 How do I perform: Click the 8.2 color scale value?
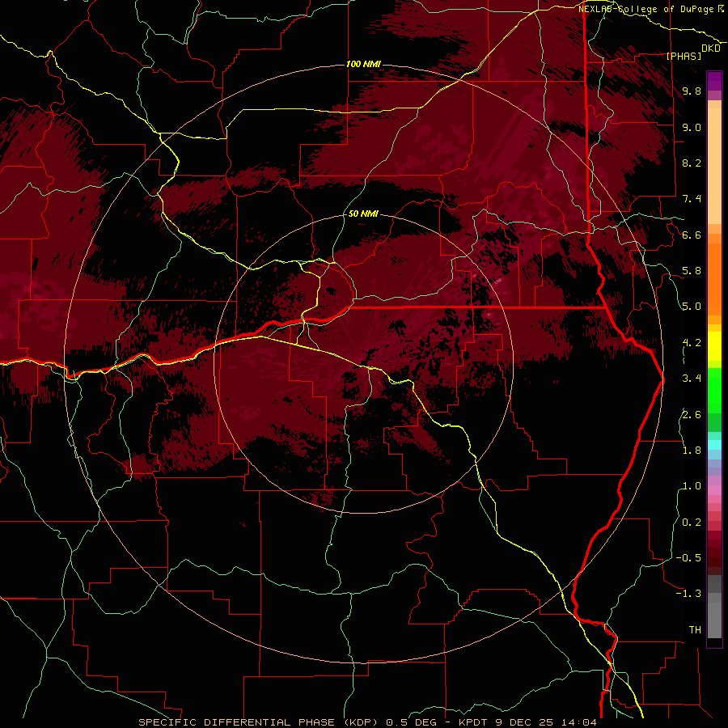(x=692, y=163)
